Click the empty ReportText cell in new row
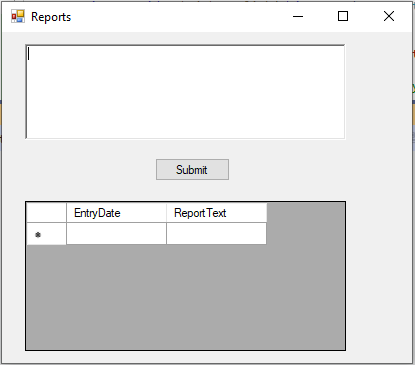This screenshot has height=365, width=415. tap(217, 234)
